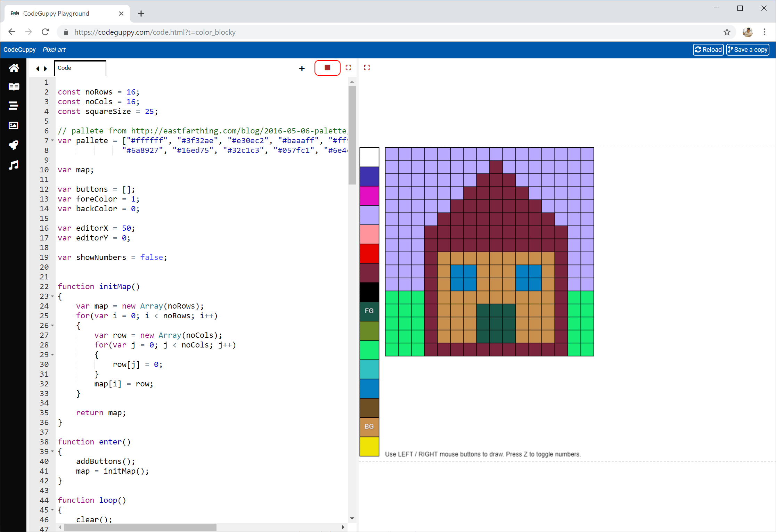Toggle the editor pane collapse arrow
776x532 pixels.
click(38, 68)
